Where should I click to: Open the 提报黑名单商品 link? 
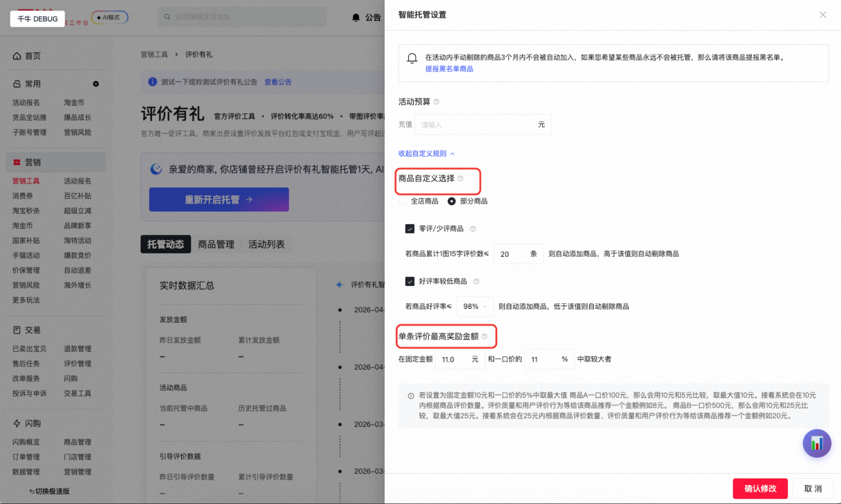[449, 69]
